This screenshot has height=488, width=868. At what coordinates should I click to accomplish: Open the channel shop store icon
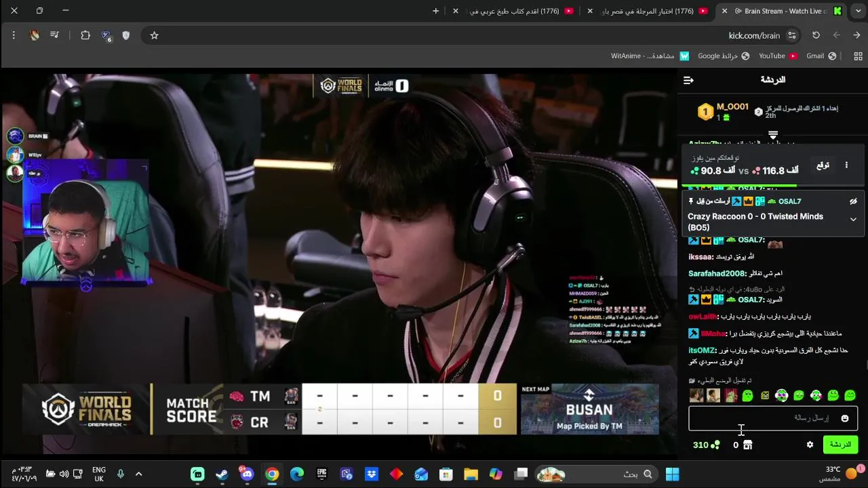(747, 445)
